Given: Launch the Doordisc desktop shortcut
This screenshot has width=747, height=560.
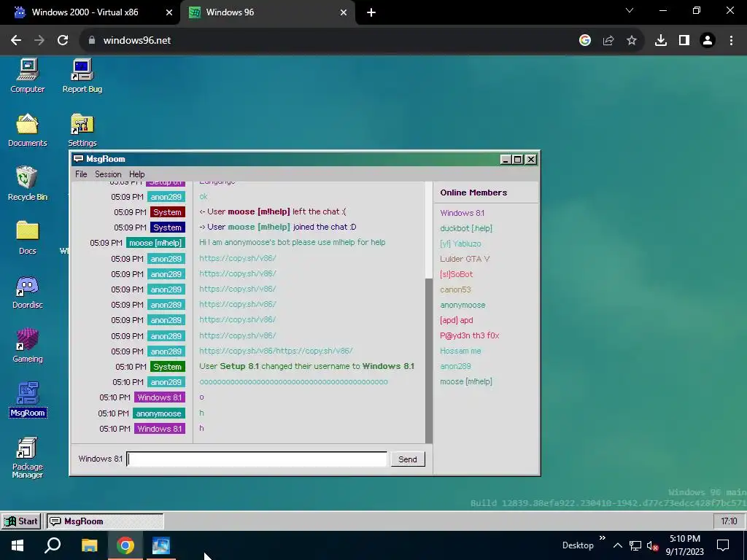Looking at the screenshot, I should pos(28,292).
